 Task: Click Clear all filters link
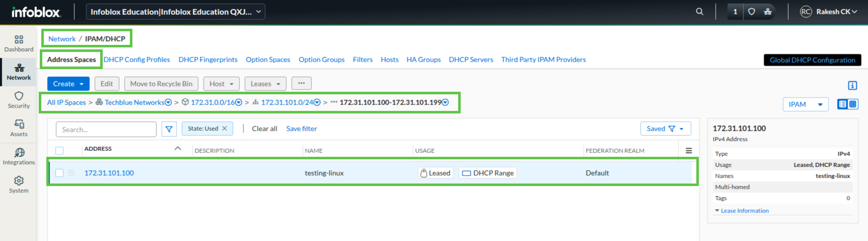(x=265, y=129)
